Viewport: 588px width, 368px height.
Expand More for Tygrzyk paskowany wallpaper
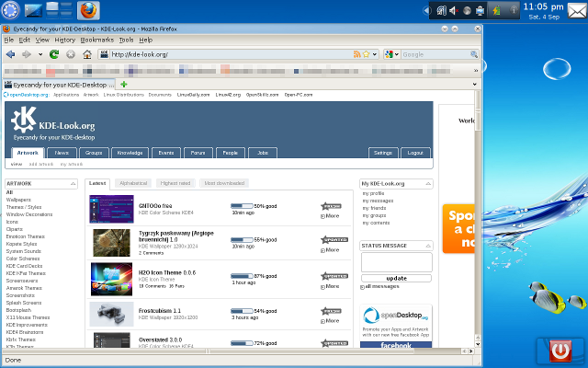point(330,250)
